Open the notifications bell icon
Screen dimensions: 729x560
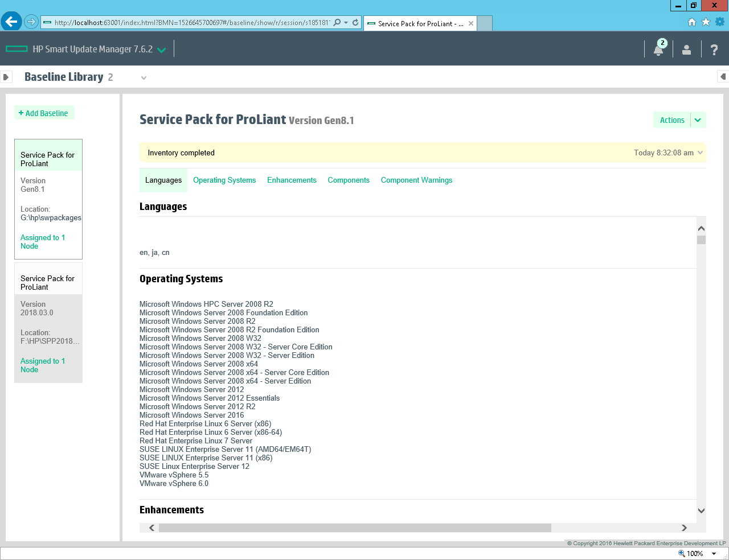658,50
